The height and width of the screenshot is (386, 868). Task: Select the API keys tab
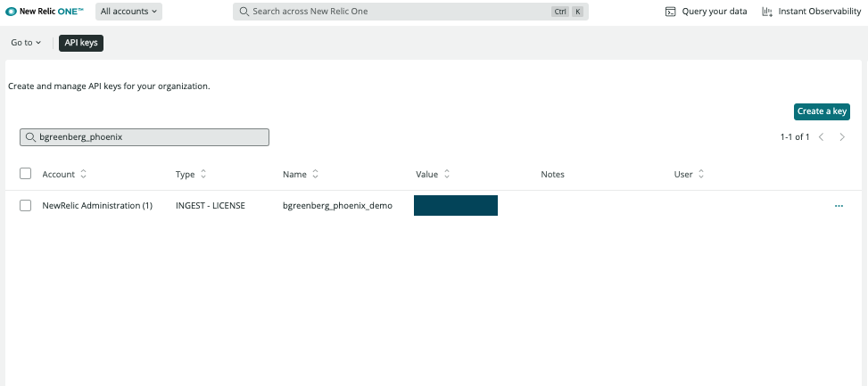click(81, 43)
